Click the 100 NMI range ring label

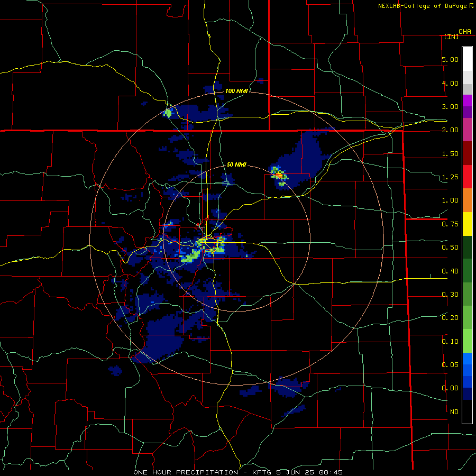click(236, 91)
